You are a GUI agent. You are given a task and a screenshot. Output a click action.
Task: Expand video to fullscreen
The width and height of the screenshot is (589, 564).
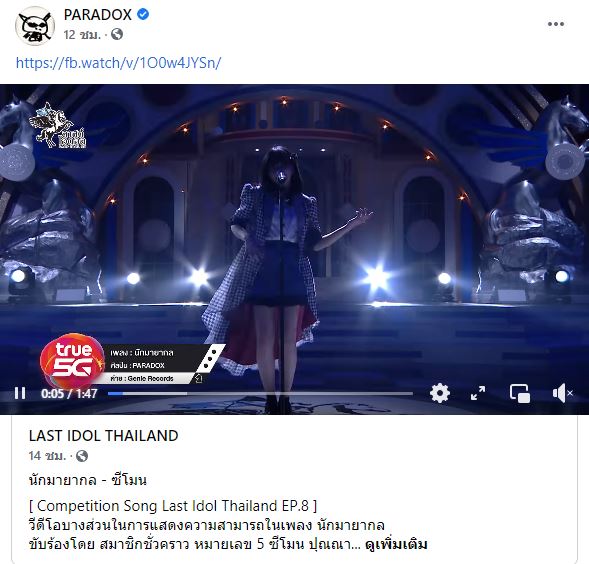(x=478, y=393)
